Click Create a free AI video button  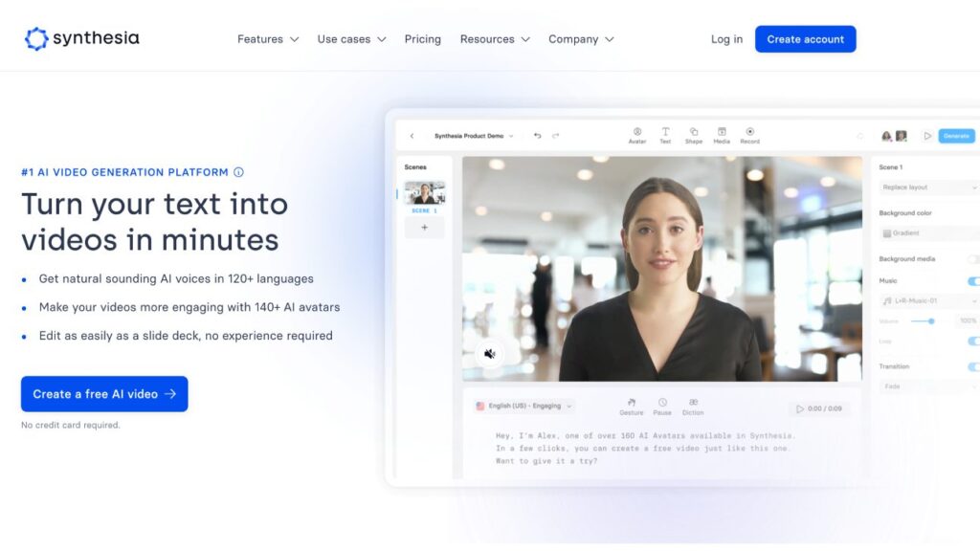[104, 394]
